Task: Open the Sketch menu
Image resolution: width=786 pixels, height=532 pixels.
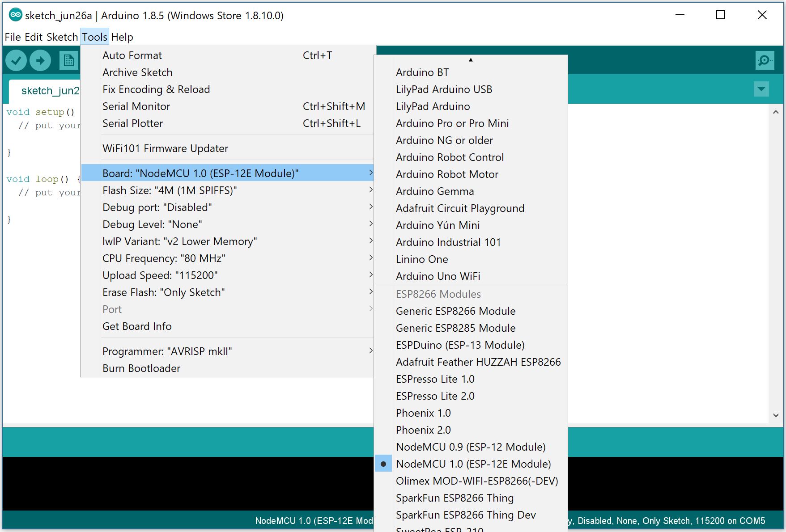Action: (x=62, y=37)
